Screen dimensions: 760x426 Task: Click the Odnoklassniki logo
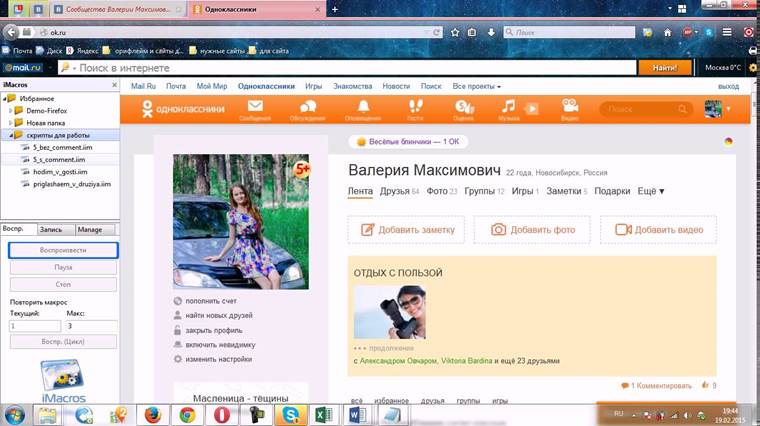[183, 109]
